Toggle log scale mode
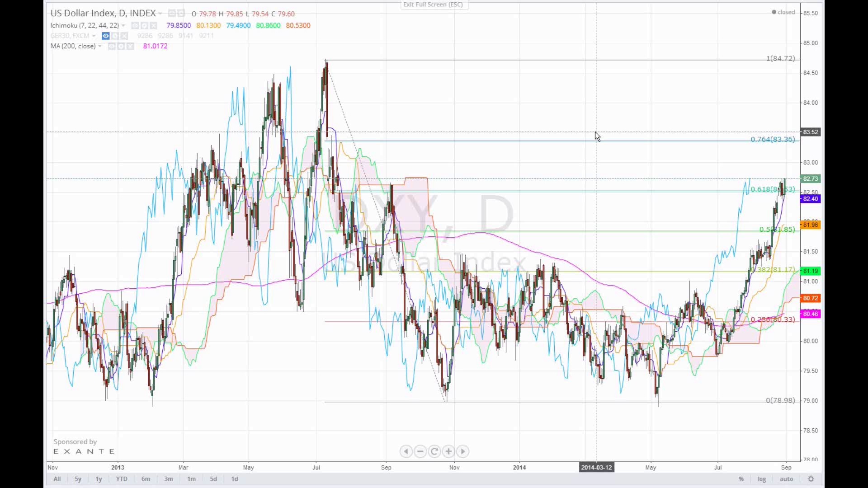868x488 pixels. coord(762,479)
